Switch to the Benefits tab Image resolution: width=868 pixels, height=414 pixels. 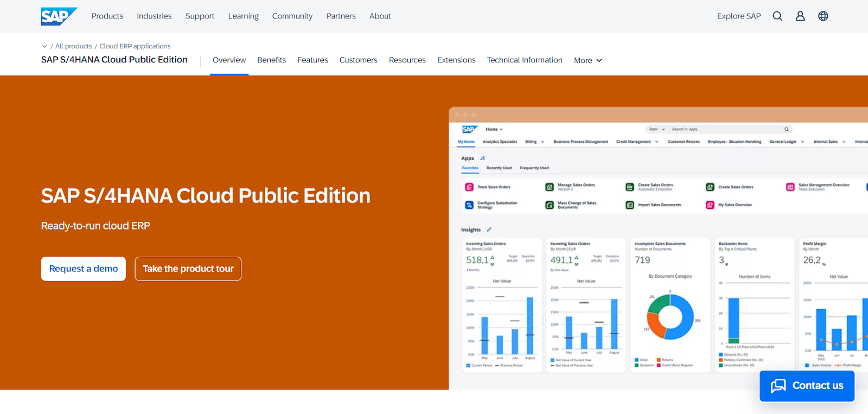pyautogui.click(x=272, y=60)
